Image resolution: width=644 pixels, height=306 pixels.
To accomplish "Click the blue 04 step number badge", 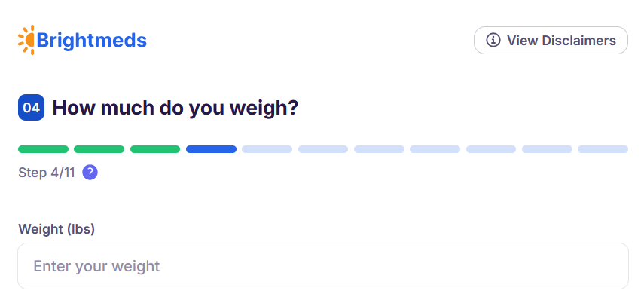I will tap(32, 108).
